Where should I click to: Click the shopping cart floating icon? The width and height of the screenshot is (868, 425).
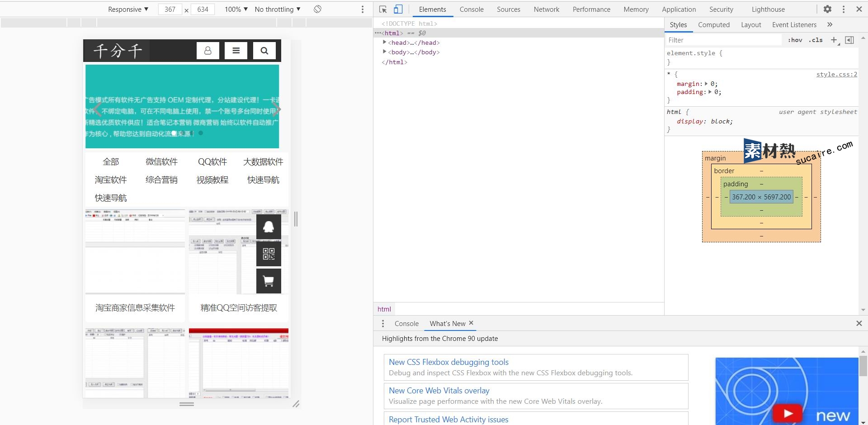click(269, 281)
